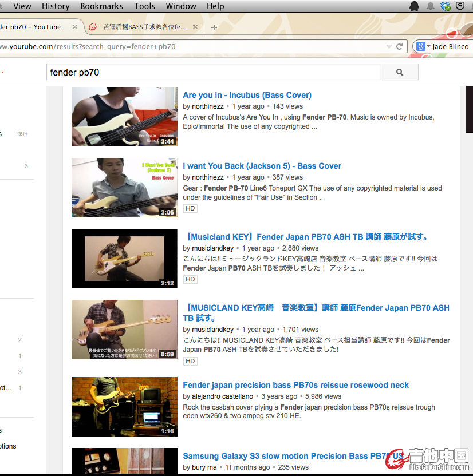Click the YouTube search magnifier button
Screen dimensions: 473x476
point(400,72)
